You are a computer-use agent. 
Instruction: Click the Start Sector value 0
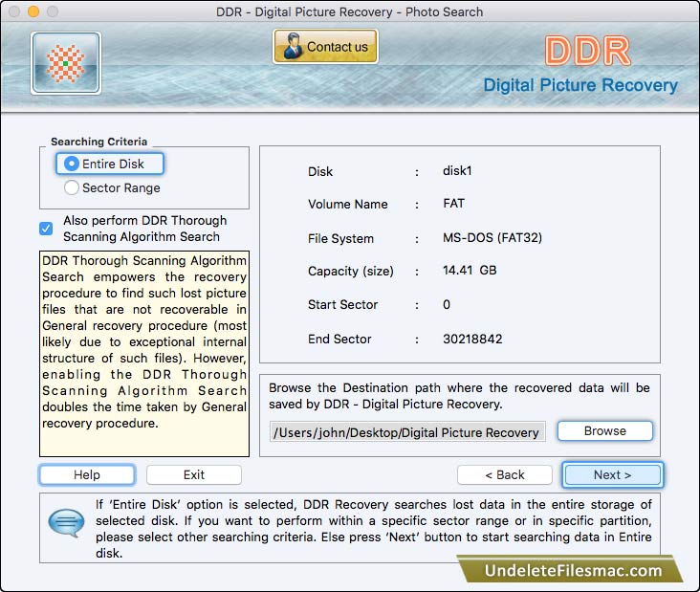pyautogui.click(x=447, y=304)
